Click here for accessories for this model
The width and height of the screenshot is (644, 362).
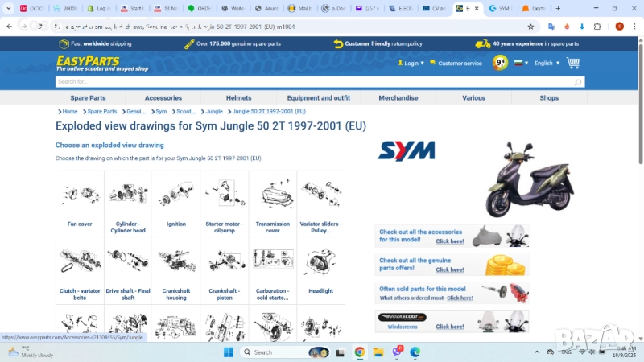click(450, 241)
